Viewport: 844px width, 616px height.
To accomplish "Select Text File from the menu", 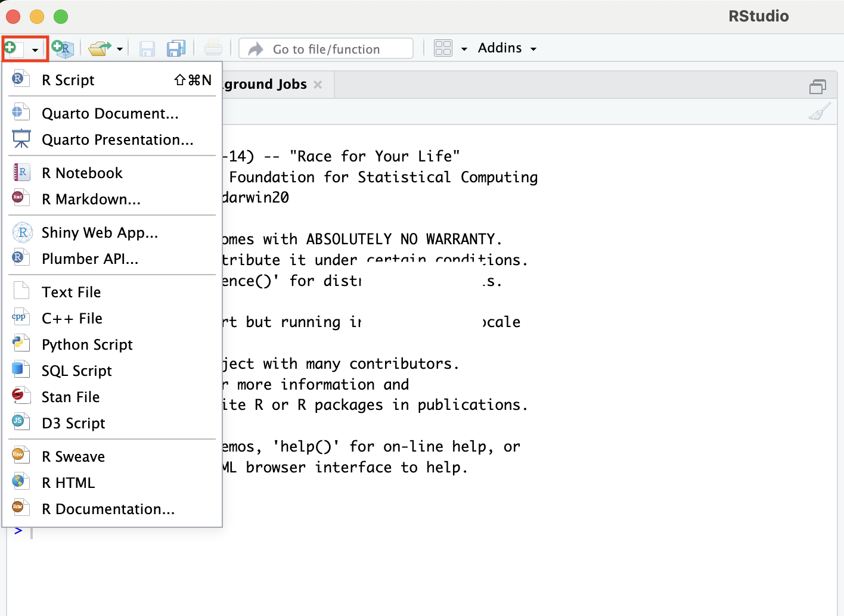I will (112, 292).
